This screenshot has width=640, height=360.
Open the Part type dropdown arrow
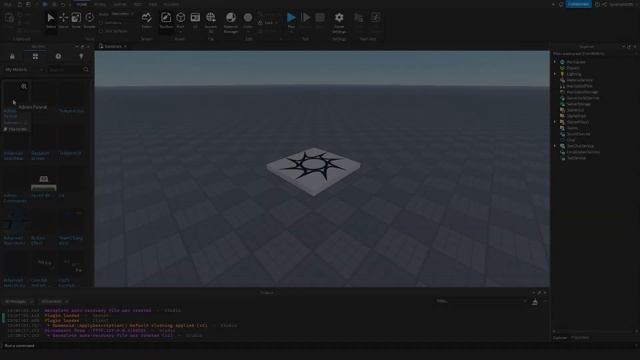(180, 31)
